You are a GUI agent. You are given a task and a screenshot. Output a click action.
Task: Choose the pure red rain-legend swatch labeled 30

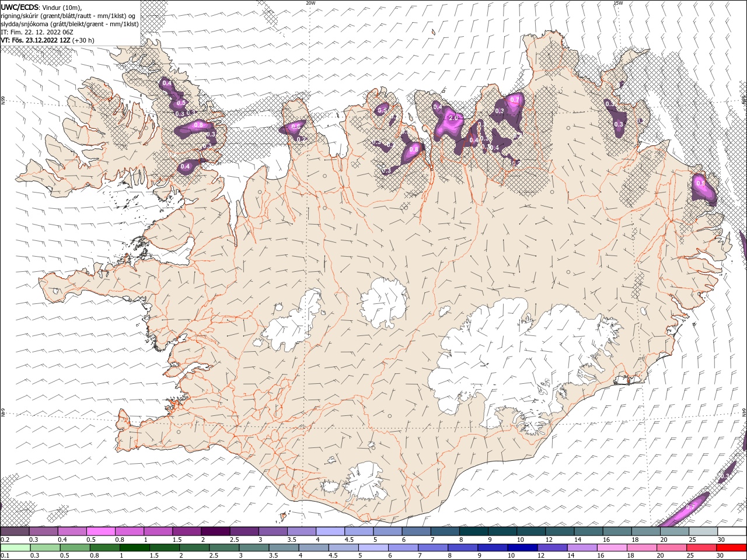point(731,548)
